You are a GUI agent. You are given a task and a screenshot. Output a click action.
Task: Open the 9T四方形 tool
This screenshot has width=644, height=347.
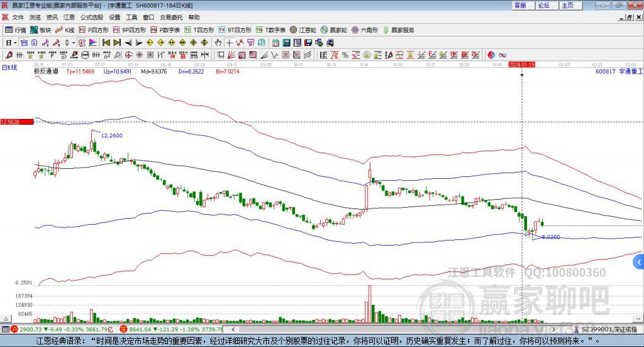pyautogui.click(x=235, y=30)
